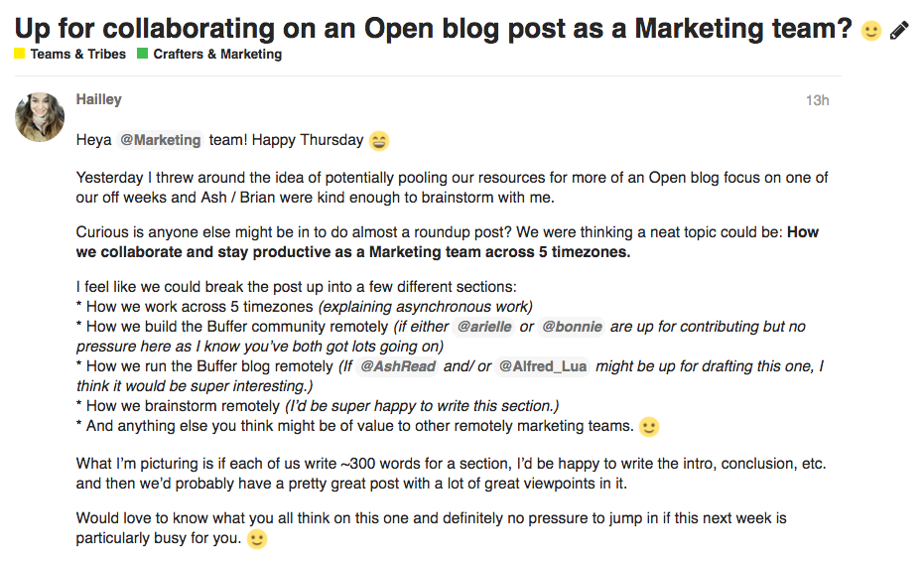Click the bold proposed topic sentence
This screenshot has height=562, width=924.
[x=448, y=242]
